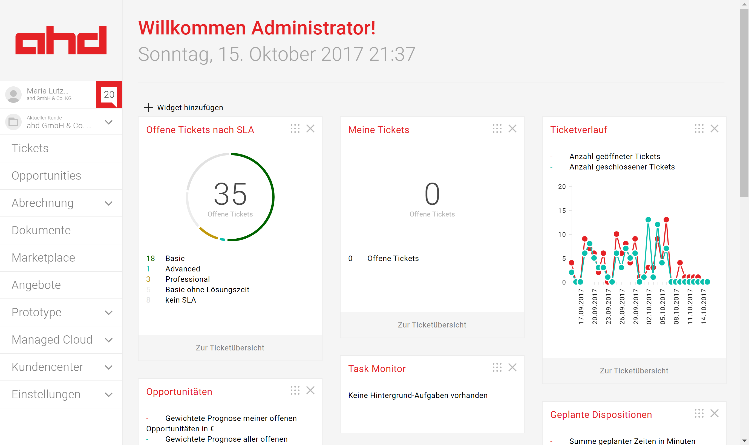Click Zur Ticketübersicht in Ticketverlauf widget
The image size is (749, 445).
pos(634,370)
